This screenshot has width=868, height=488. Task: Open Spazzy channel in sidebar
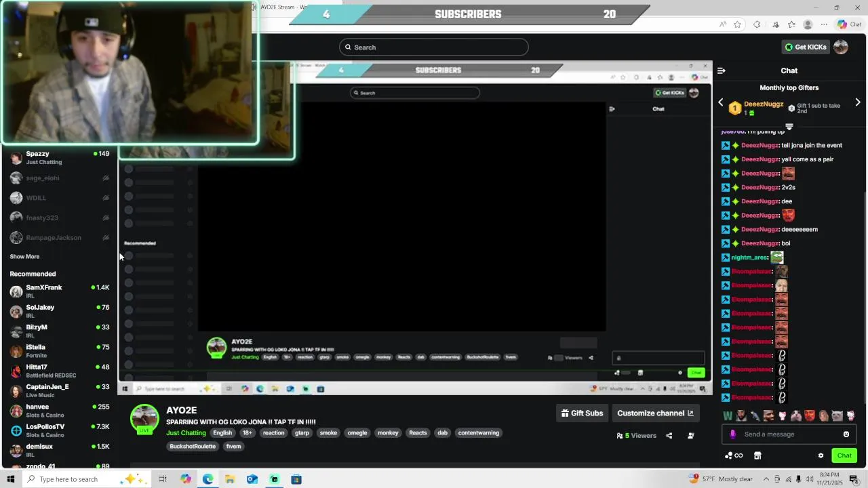[59, 158]
